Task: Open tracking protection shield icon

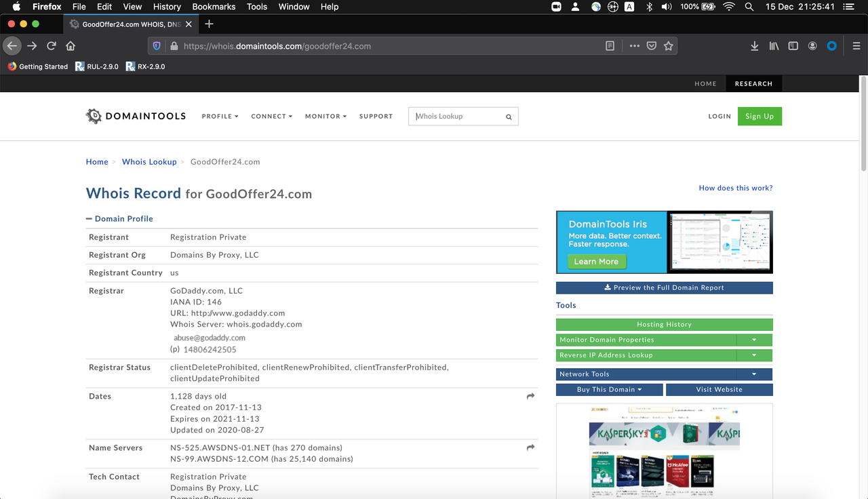Action: pos(157,46)
